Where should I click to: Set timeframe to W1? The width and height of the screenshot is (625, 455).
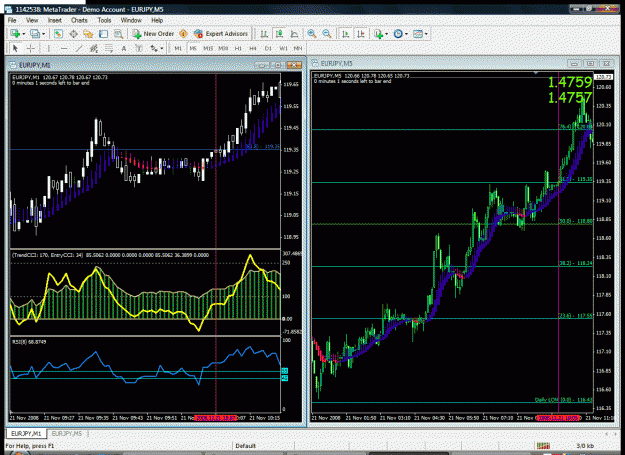tap(283, 48)
